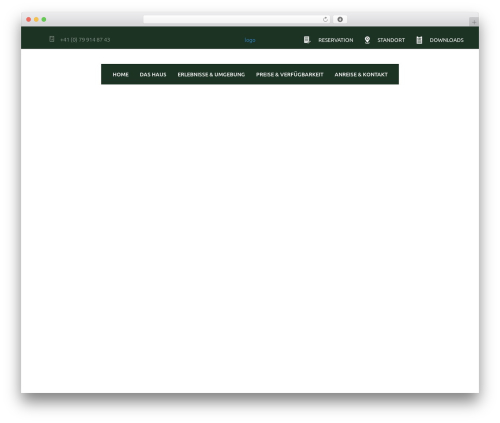
Task: Click the Reservation document icon
Action: (307, 40)
